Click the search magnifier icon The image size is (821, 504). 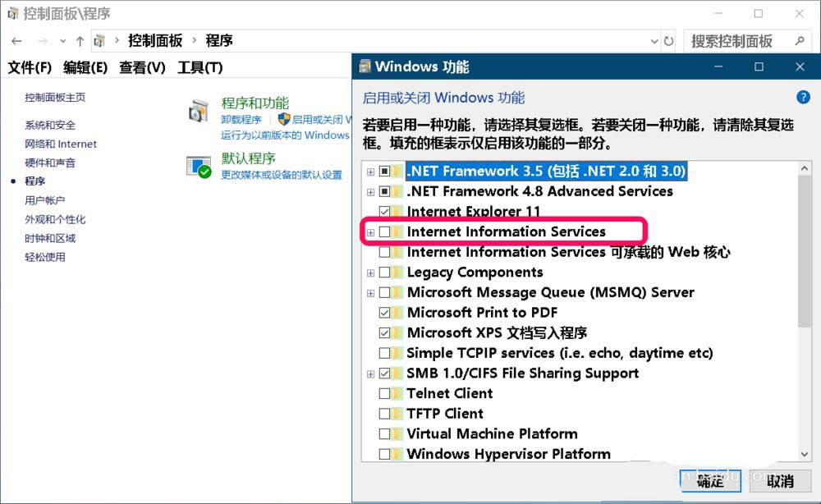(800, 40)
